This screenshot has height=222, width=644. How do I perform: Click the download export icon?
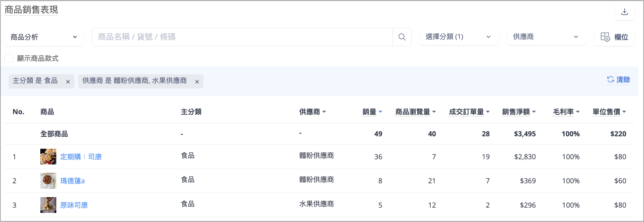coord(624,12)
